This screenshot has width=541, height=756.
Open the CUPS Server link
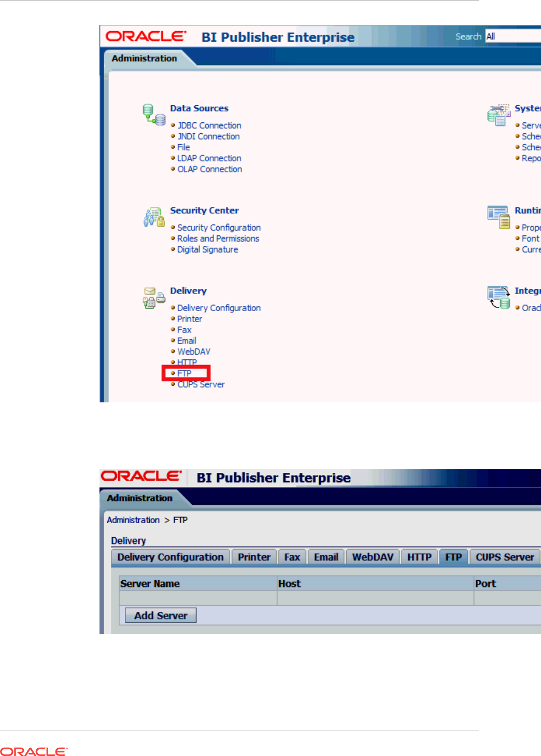(201, 384)
